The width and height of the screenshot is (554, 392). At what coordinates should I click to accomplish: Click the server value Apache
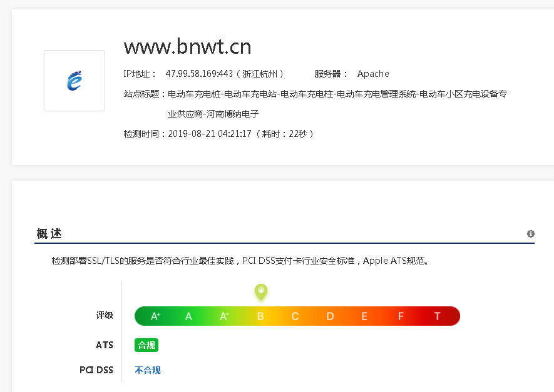click(373, 73)
